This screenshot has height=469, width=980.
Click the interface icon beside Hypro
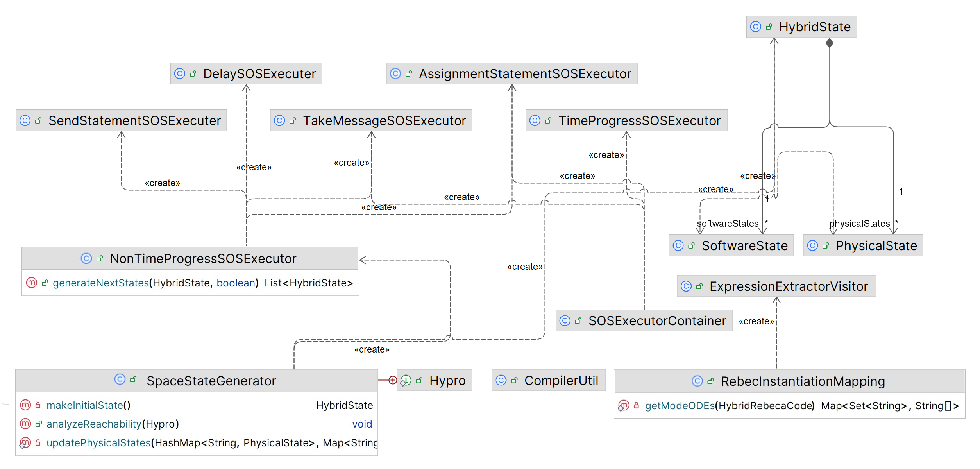(x=406, y=380)
